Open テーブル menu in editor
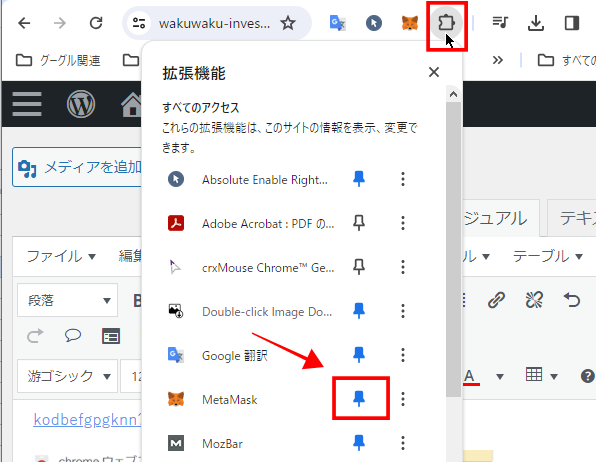Image resolution: width=596 pixels, height=462 pixels. click(548, 256)
